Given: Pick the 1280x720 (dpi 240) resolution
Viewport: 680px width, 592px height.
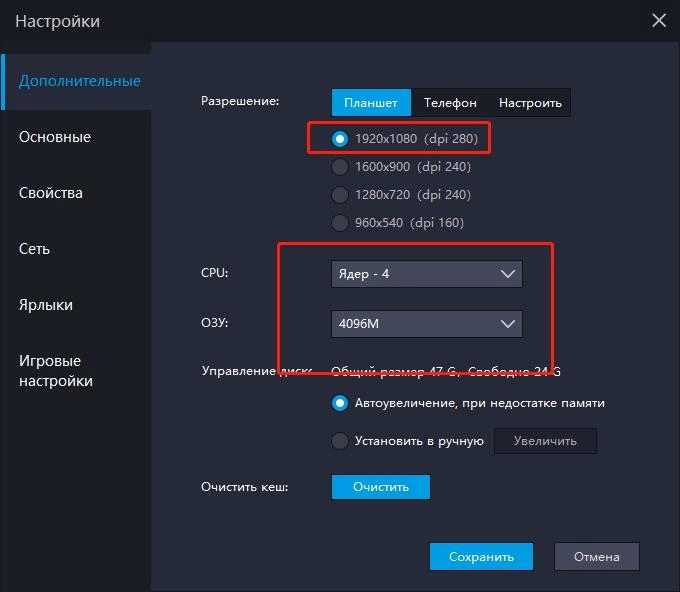Looking at the screenshot, I should [341, 195].
